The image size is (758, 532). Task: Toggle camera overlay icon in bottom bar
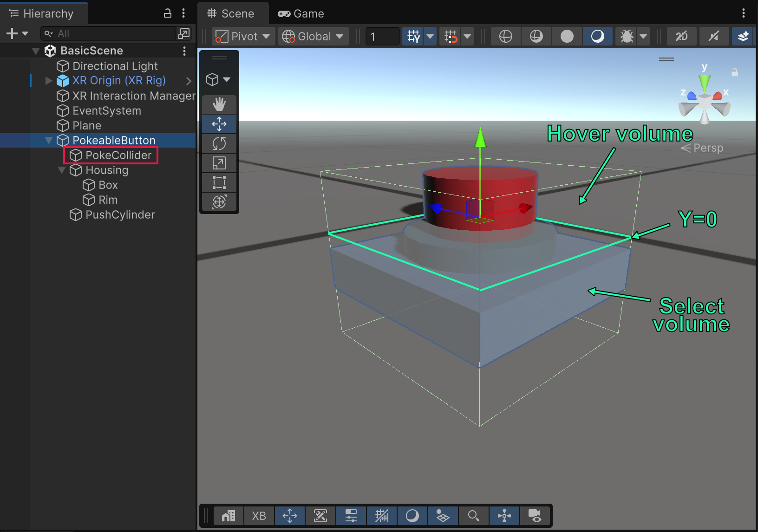(535, 516)
